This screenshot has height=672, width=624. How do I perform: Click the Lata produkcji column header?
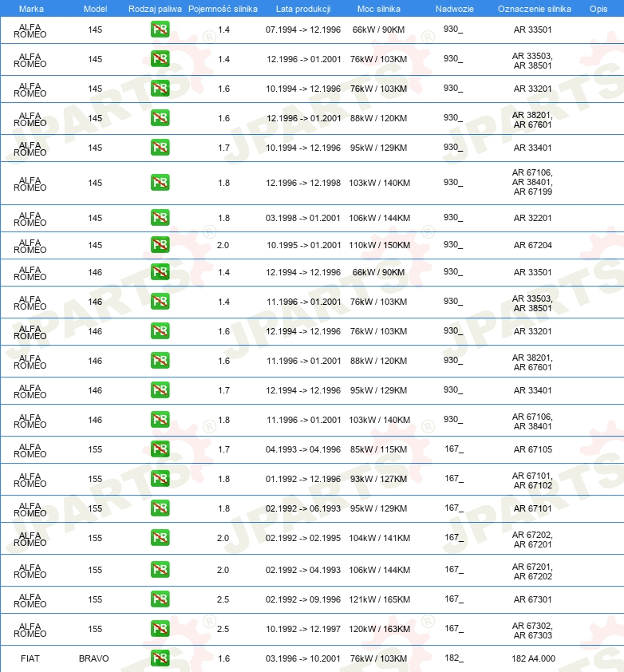303,9
